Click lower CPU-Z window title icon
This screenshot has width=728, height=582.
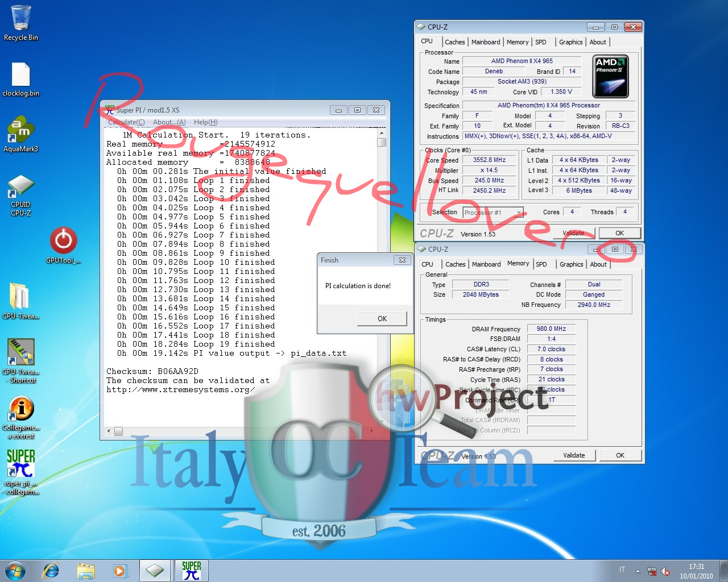[421, 249]
